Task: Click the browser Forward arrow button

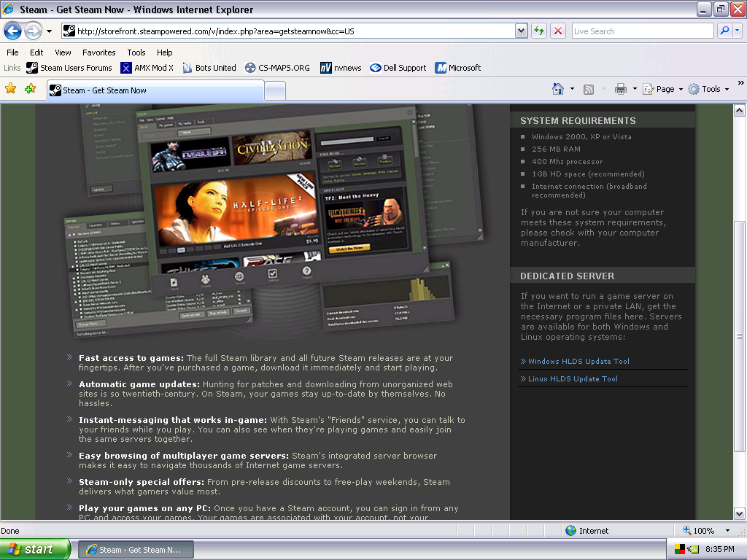Action: [33, 31]
